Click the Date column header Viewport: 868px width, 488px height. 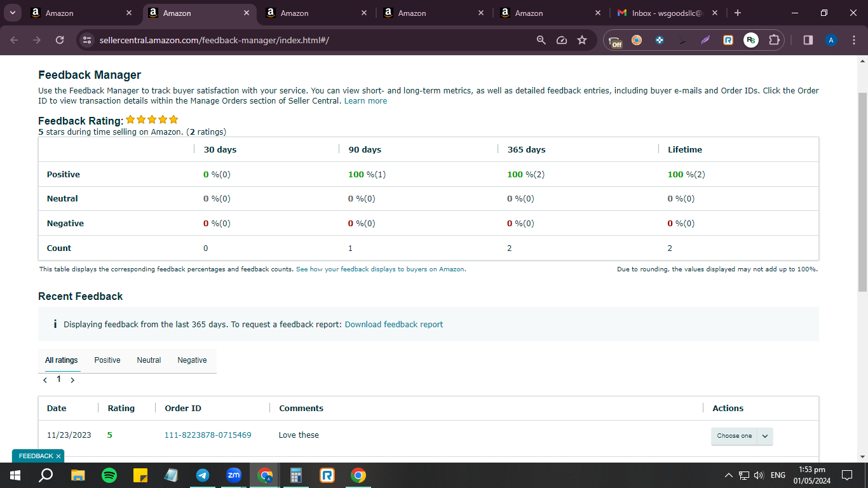coord(57,409)
